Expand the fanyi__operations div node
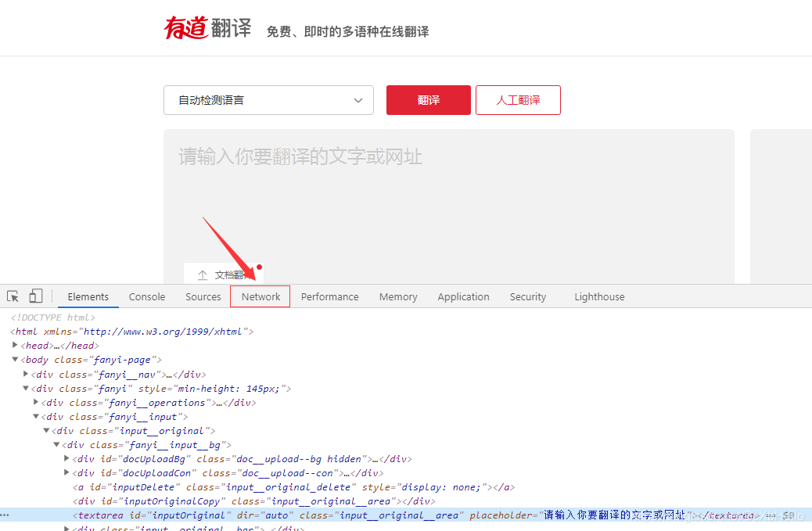This screenshot has width=812, height=531. point(36,402)
